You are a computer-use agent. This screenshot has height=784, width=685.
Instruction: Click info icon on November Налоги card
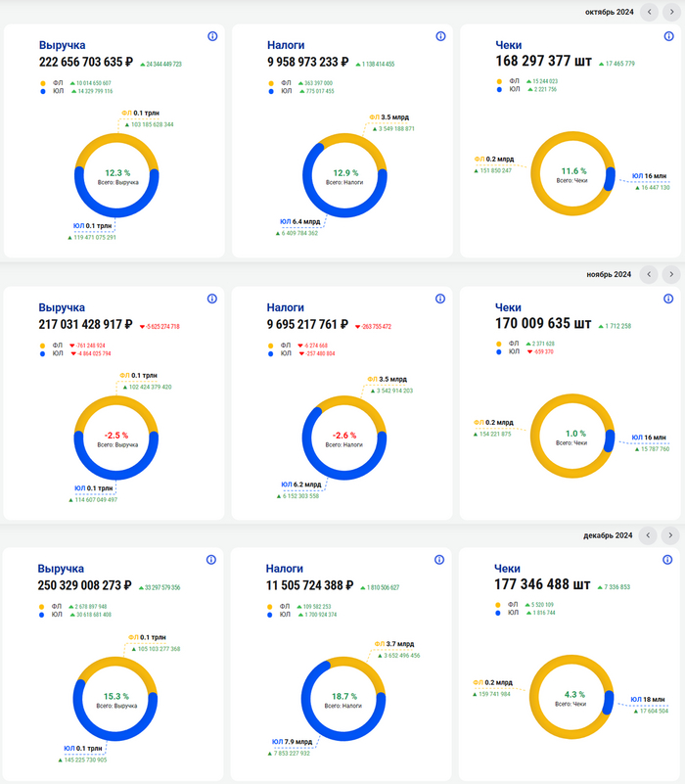(x=439, y=271)
